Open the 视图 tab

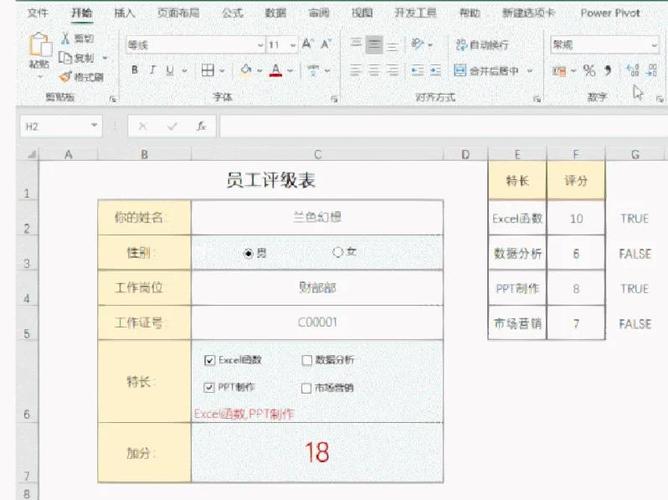362,13
